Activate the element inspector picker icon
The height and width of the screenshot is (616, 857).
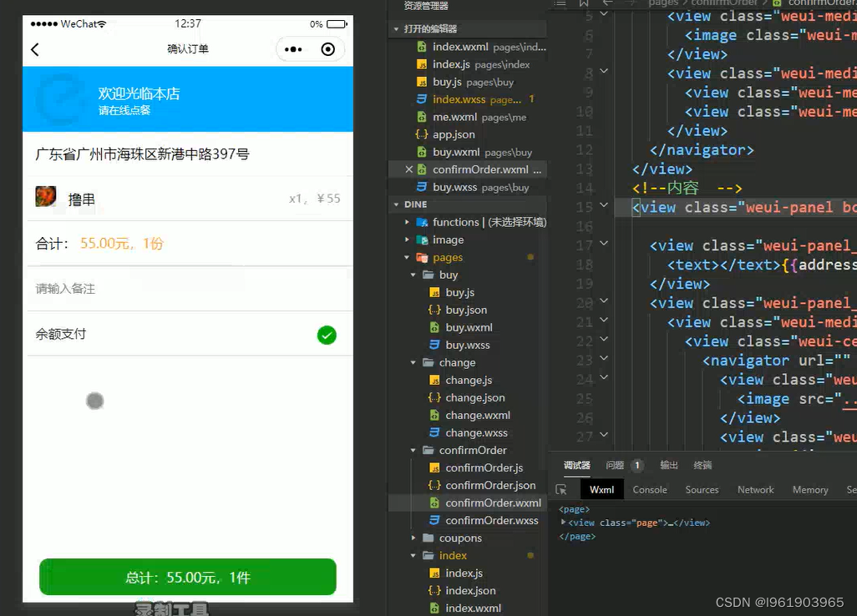pyautogui.click(x=561, y=490)
